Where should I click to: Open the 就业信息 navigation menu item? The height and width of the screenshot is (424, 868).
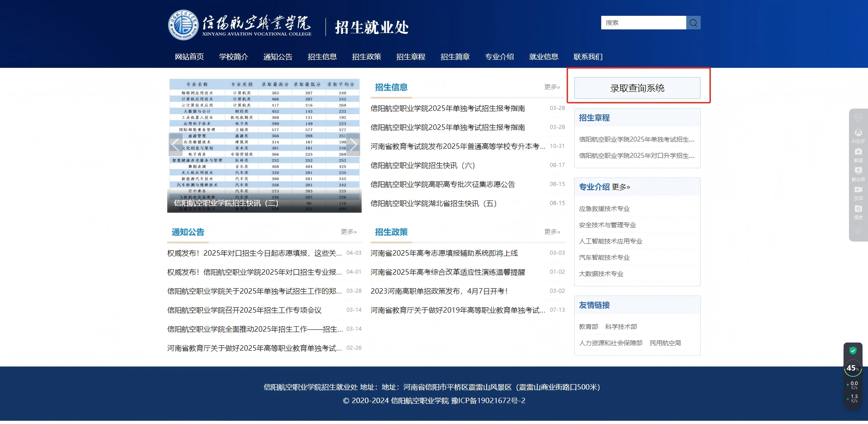point(543,57)
